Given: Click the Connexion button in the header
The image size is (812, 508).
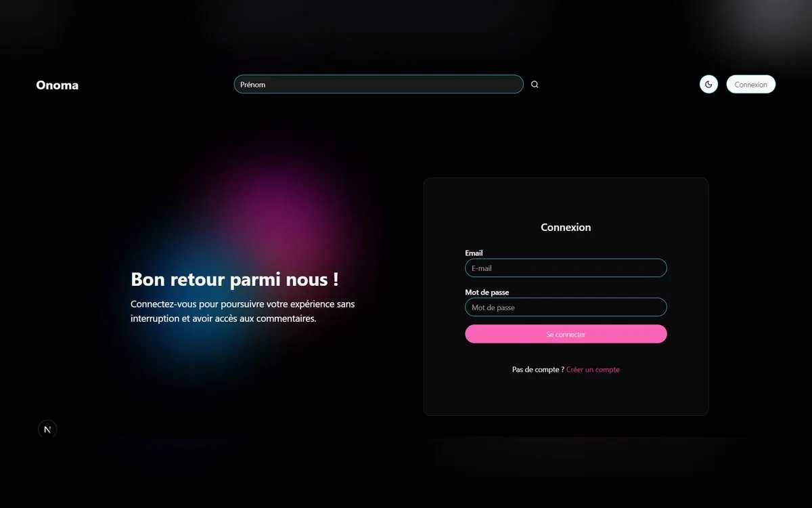Looking at the screenshot, I should [751, 85].
